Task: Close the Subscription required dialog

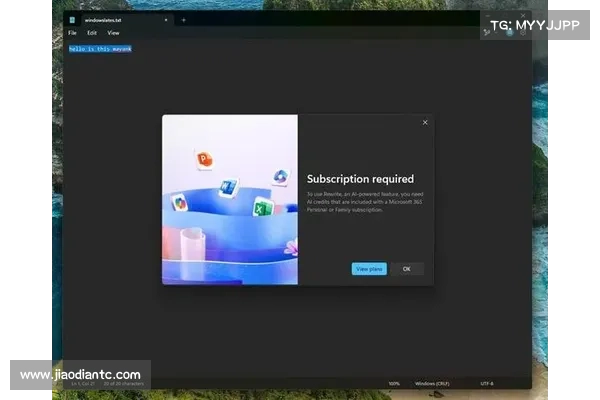Action: coord(425,123)
